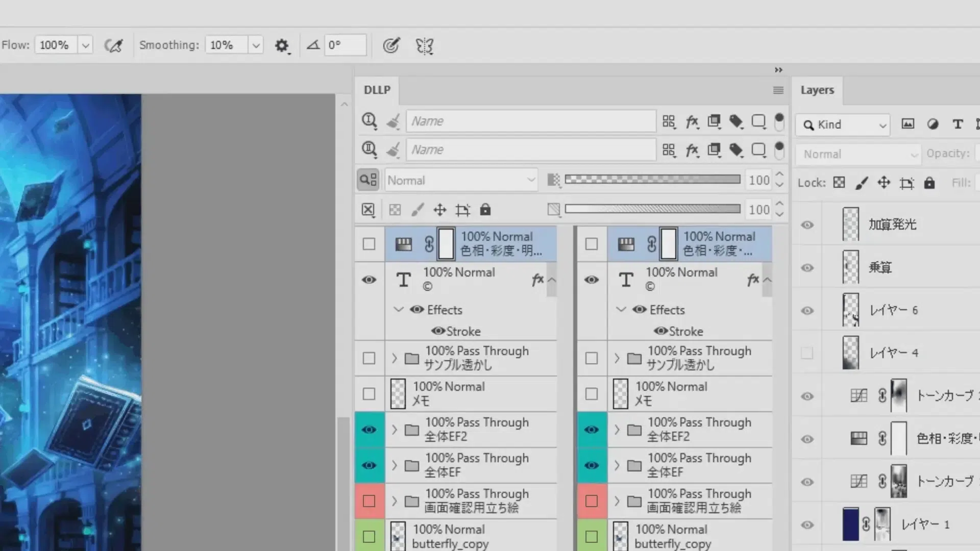Filter Layers panel by adjustment layers icon
The image size is (980, 551).
coord(933,124)
